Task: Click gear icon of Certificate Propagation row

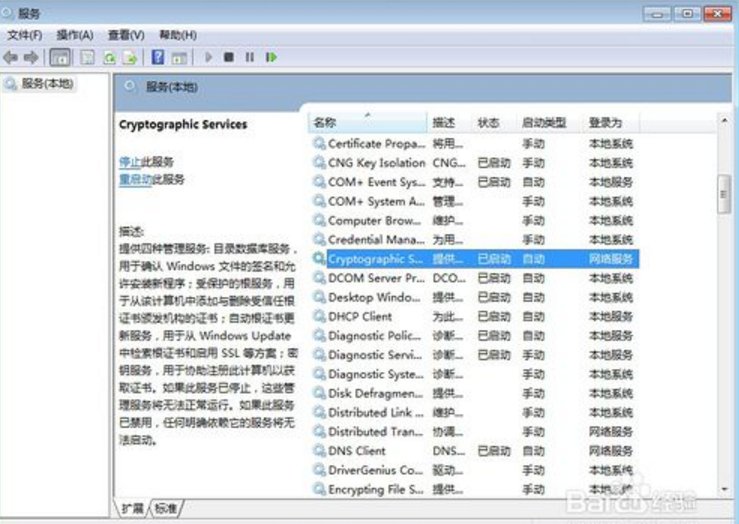Action: [x=320, y=143]
